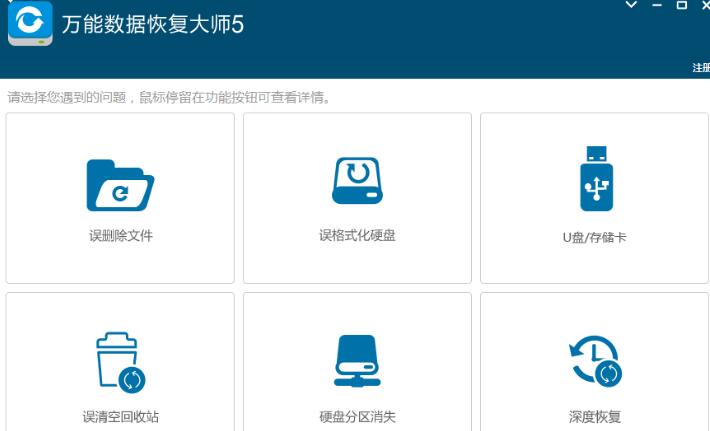710x431 pixels.
Task: Open the title bar dropdown arrow menu
Action: click(x=631, y=5)
